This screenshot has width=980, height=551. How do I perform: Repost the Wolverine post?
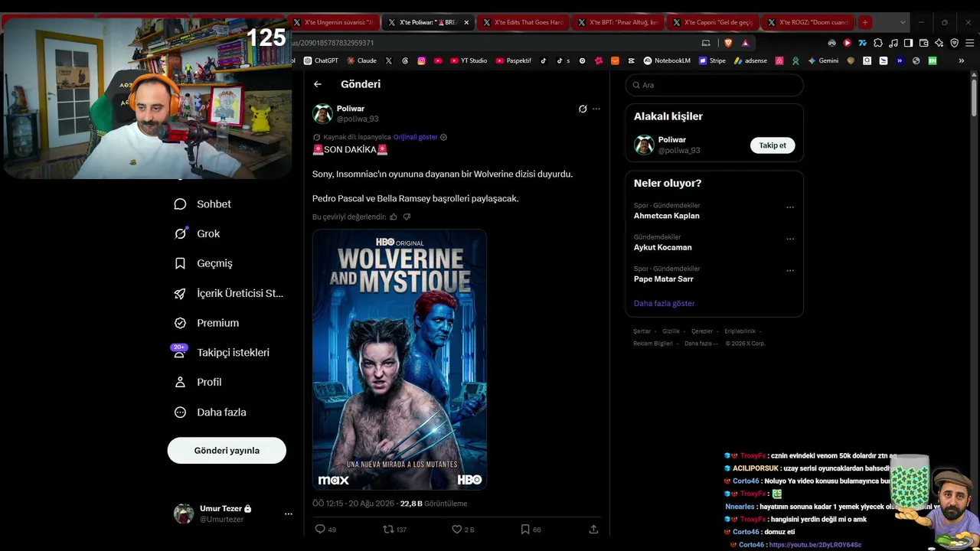pyautogui.click(x=388, y=529)
